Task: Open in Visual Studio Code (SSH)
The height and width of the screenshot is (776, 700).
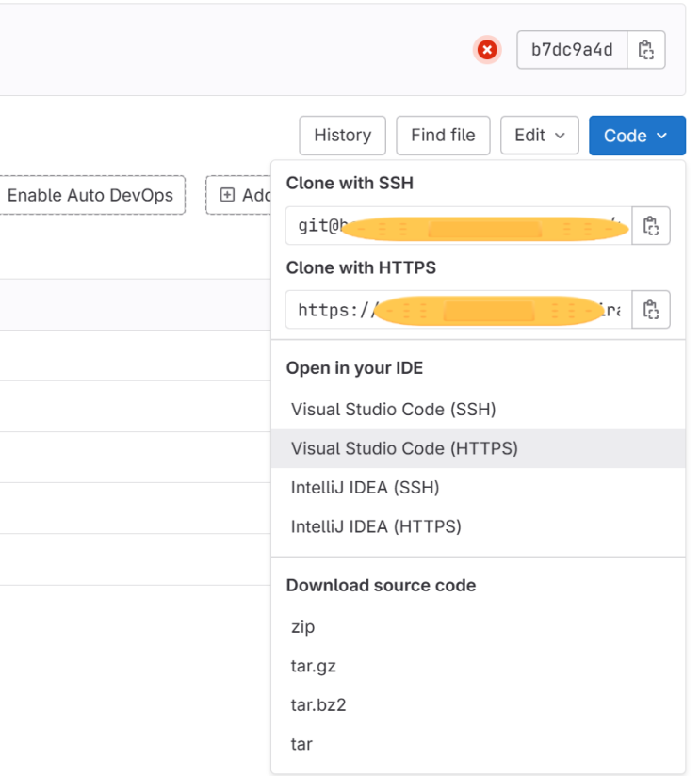Action: [x=394, y=410]
